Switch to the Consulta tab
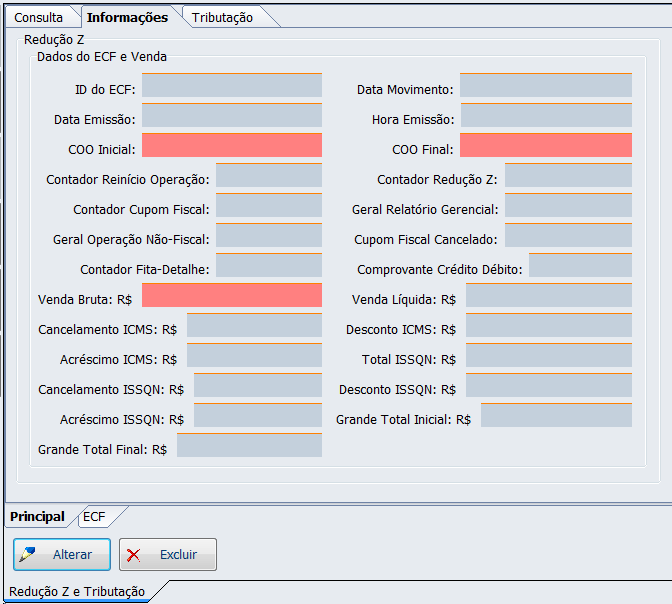 pyautogui.click(x=39, y=17)
